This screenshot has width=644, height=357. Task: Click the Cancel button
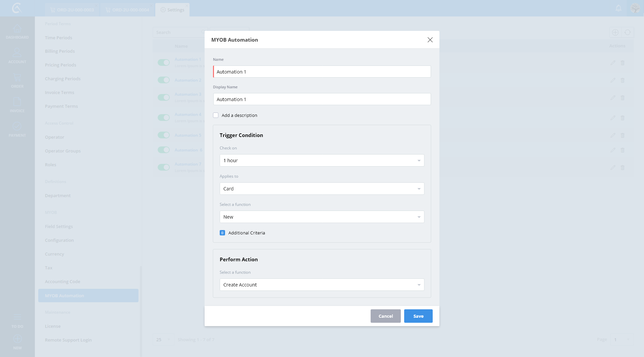tap(385, 316)
